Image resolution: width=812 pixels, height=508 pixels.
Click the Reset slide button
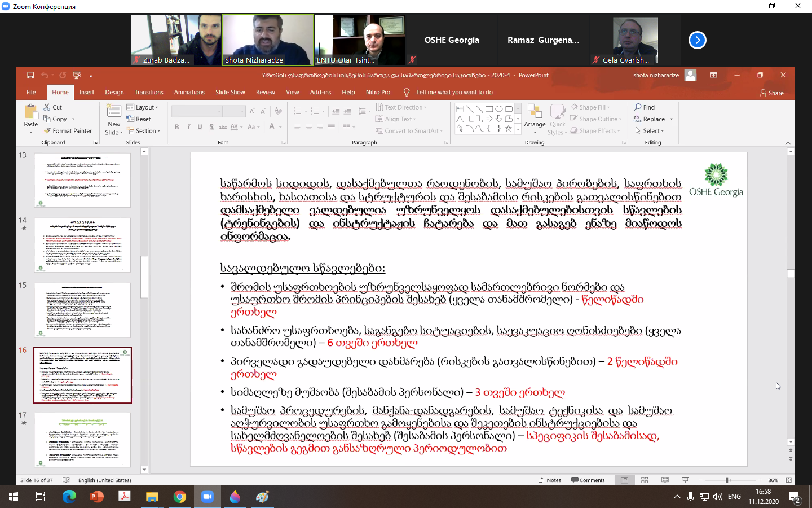tap(139, 119)
